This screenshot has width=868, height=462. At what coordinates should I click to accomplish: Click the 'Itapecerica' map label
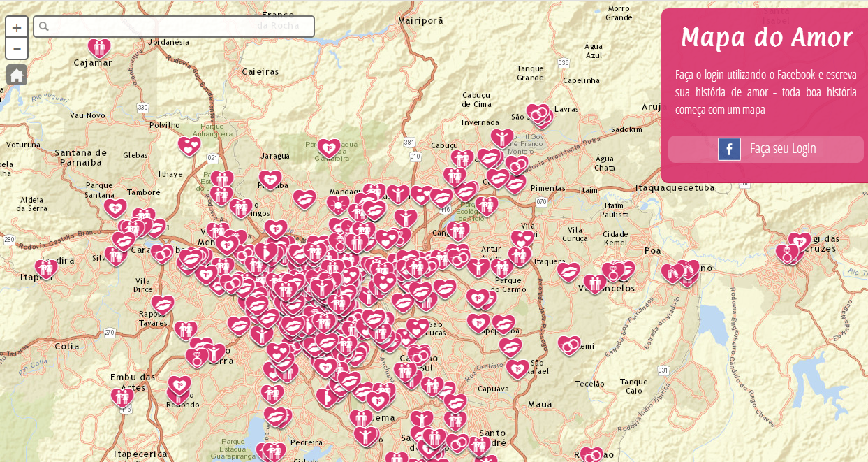tap(141, 454)
